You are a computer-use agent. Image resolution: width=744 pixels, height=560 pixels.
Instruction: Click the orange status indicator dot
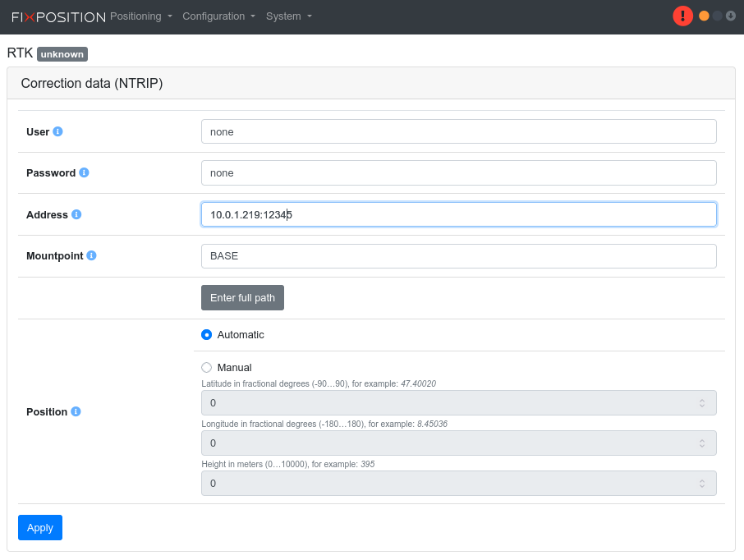pyautogui.click(x=704, y=16)
